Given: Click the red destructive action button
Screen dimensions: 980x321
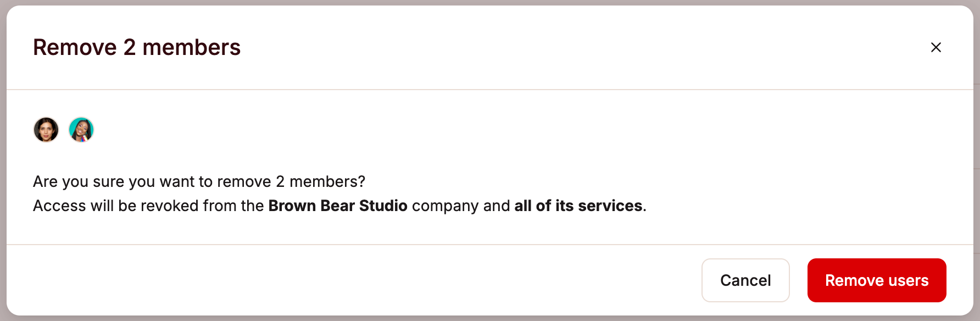Looking at the screenshot, I should click(x=877, y=280).
